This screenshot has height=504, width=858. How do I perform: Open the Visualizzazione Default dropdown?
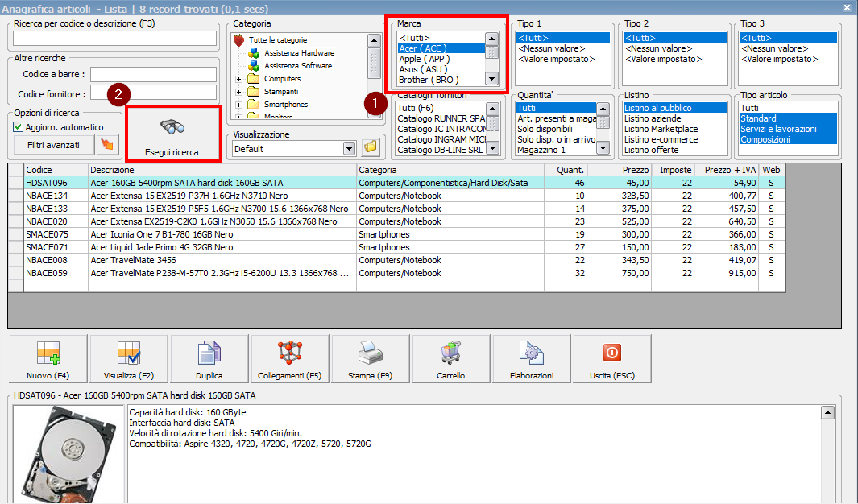tap(349, 149)
